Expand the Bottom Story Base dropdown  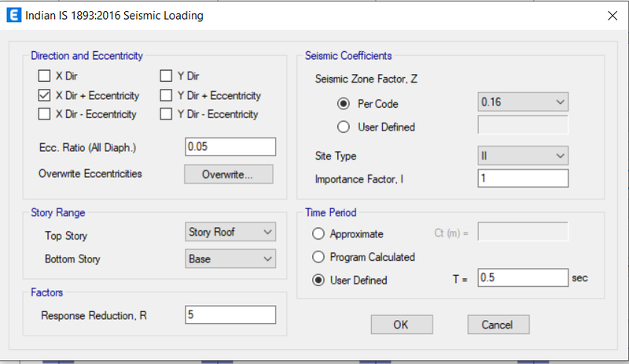point(230,259)
